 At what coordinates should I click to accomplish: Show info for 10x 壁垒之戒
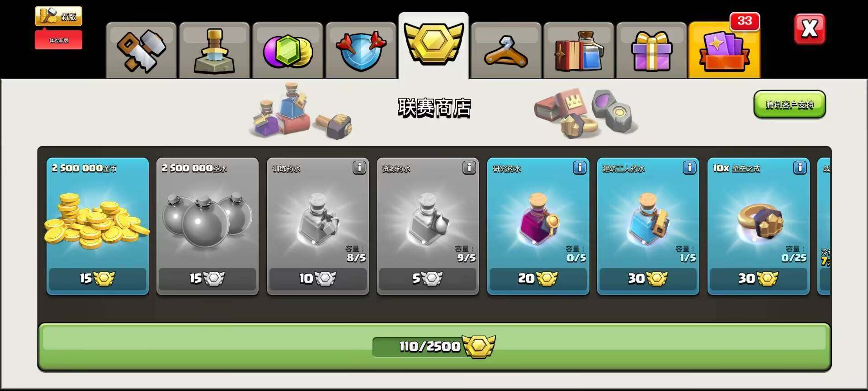click(800, 168)
